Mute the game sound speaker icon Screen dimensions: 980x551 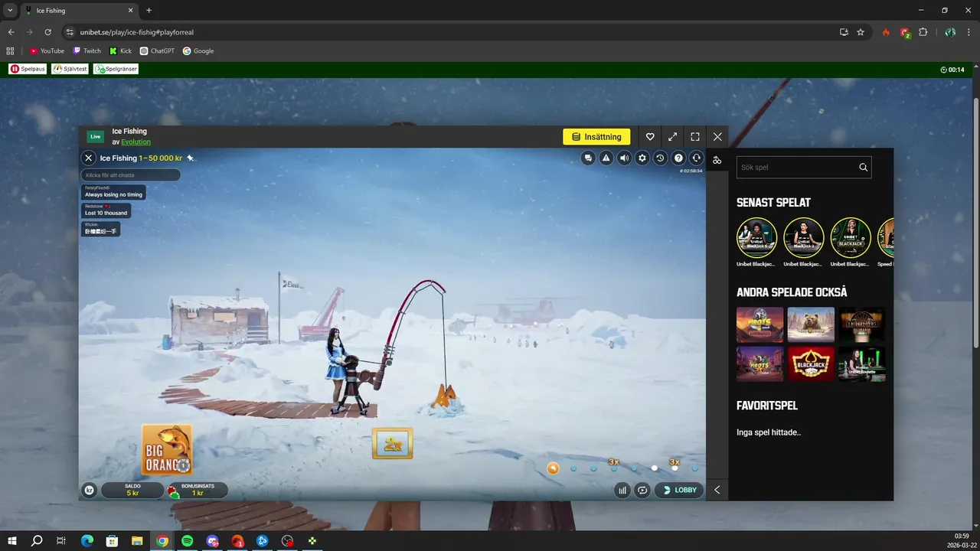[x=624, y=158]
